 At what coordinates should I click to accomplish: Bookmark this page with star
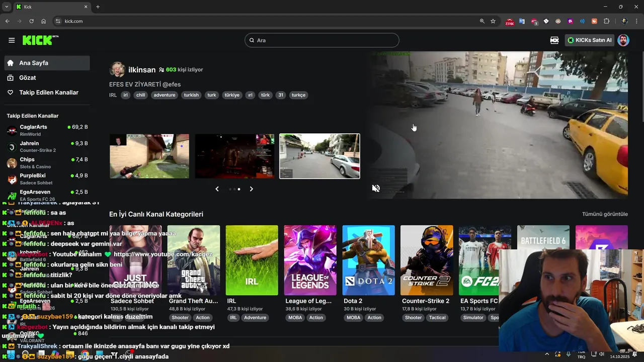point(493,21)
